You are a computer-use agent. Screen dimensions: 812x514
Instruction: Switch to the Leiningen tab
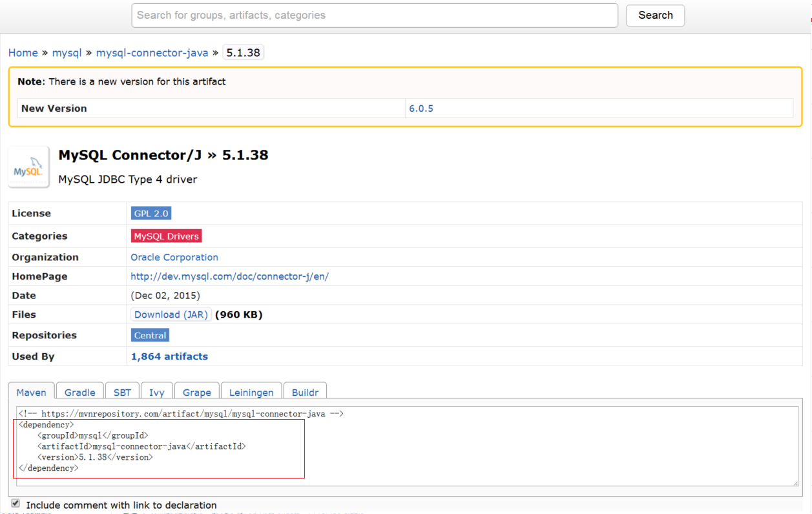(x=251, y=392)
